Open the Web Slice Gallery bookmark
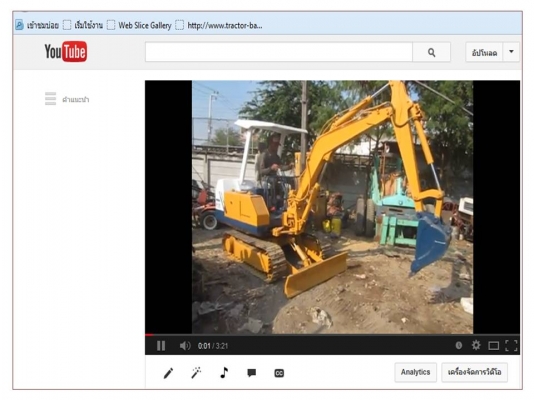This screenshot has width=534, height=400. [139, 25]
